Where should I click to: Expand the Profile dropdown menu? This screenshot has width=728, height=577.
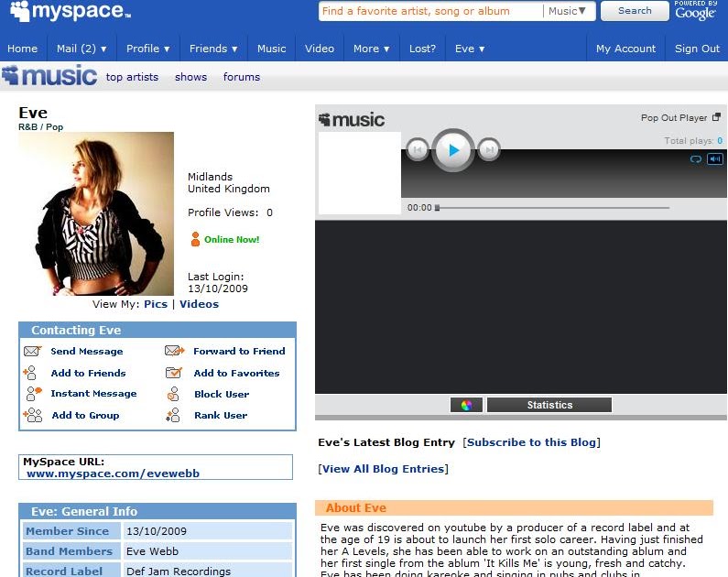[147, 49]
